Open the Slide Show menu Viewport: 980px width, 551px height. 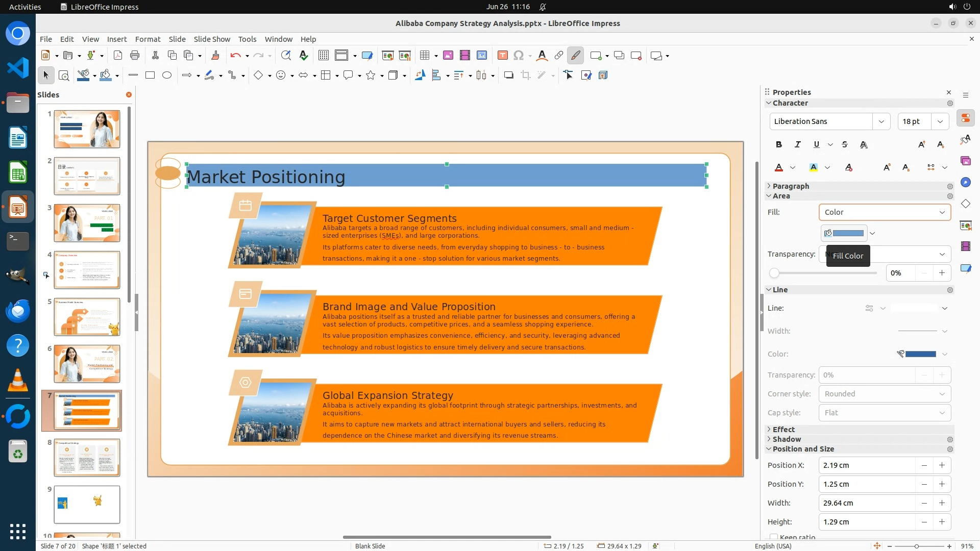212,39
